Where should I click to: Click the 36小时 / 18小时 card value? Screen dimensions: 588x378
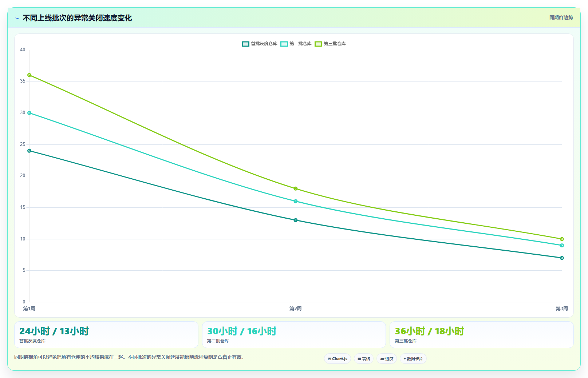(x=430, y=331)
